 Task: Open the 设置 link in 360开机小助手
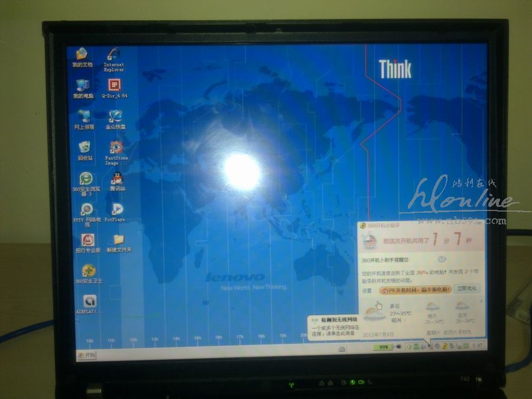366,291
